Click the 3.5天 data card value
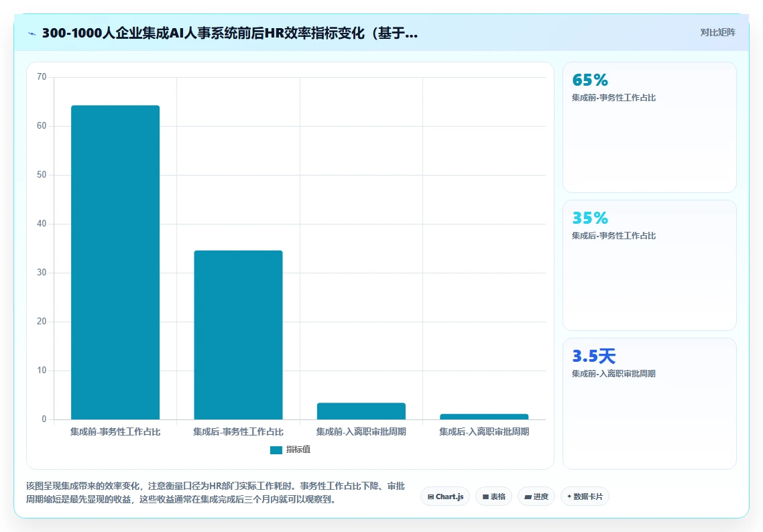The image size is (763, 532). pyautogui.click(x=593, y=356)
